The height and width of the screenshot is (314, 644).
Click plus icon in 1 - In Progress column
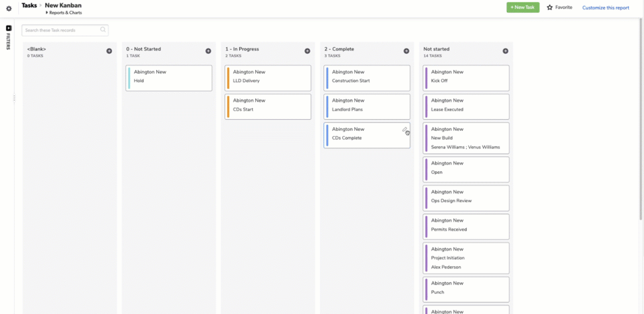[307, 51]
